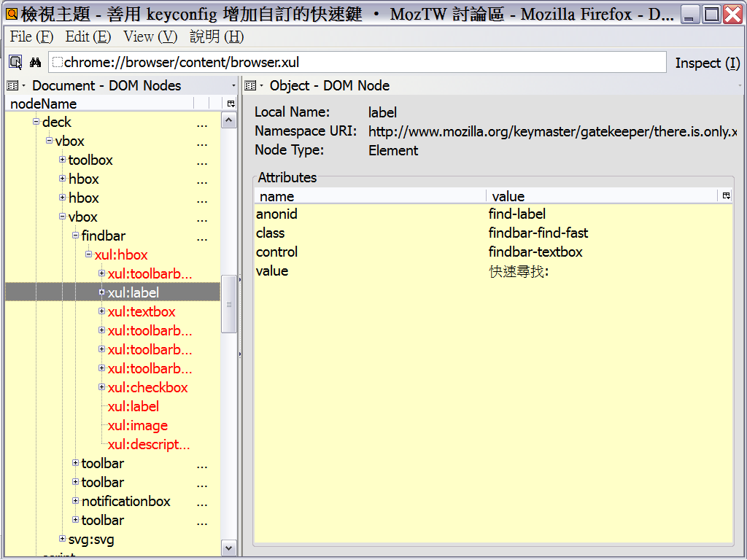Screen dimensions: 747x560
Task: Click the DOM Inspector title bar icon
Action: point(12,15)
